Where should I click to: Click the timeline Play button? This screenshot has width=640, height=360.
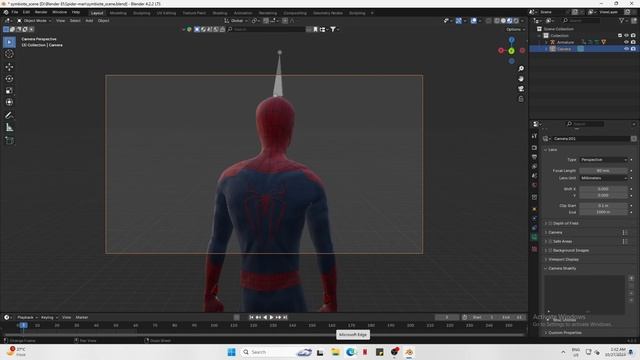tap(271, 317)
